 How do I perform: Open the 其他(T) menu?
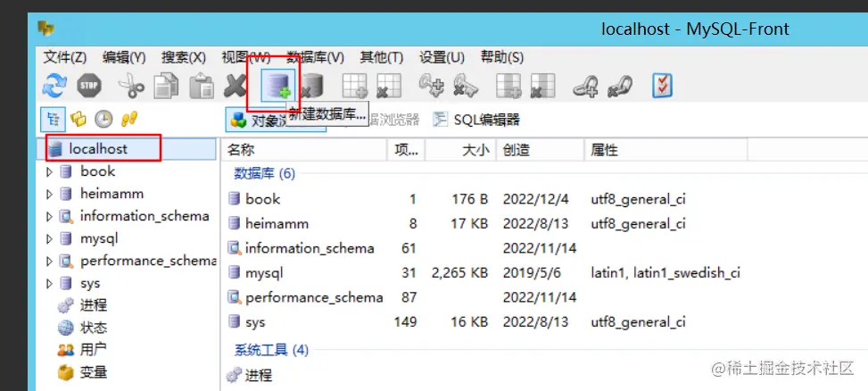tap(382, 57)
